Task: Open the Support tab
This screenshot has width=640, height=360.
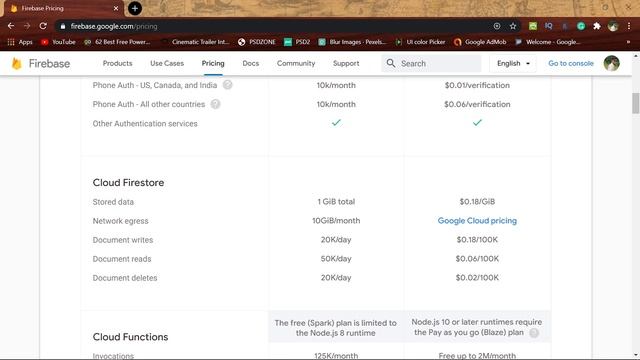Action: (x=346, y=63)
